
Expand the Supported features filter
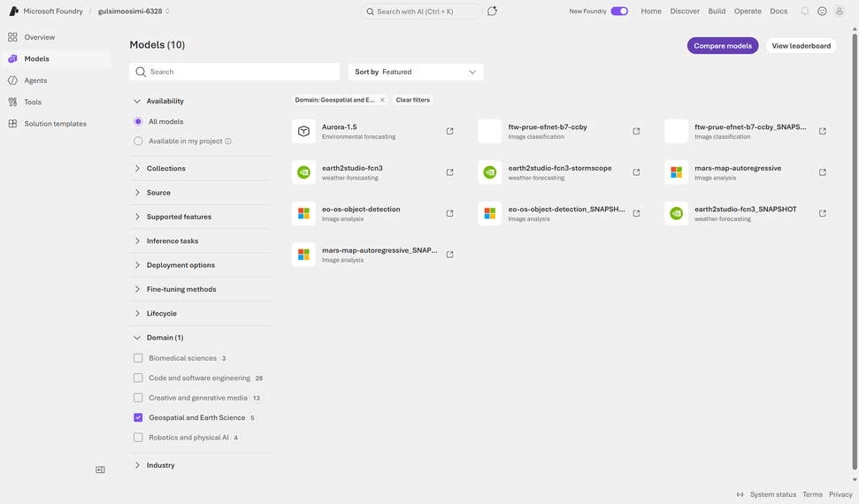pos(200,217)
